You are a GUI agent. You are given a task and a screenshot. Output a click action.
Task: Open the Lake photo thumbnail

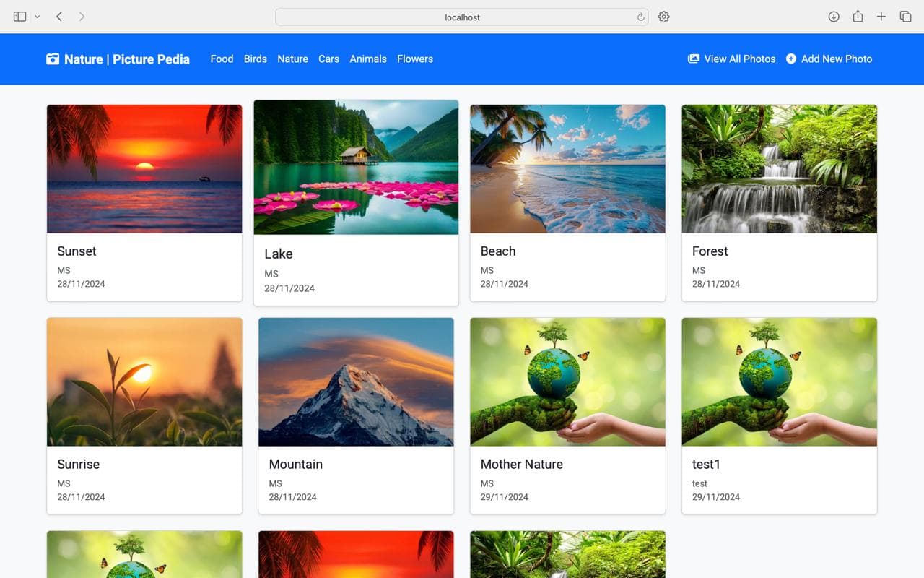pos(356,168)
